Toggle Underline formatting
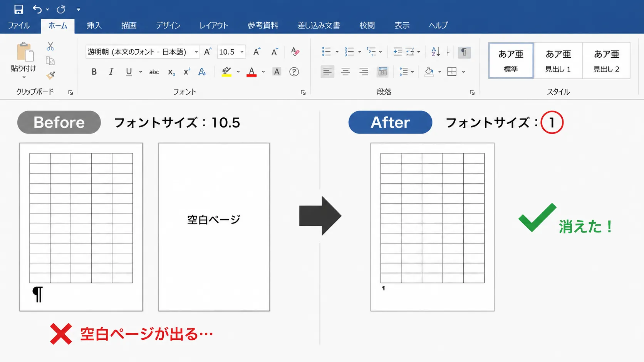The image size is (644, 362). pyautogui.click(x=129, y=72)
